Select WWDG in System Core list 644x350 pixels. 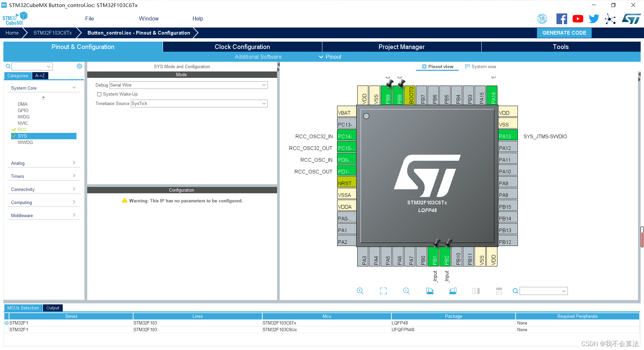pyautogui.click(x=25, y=142)
